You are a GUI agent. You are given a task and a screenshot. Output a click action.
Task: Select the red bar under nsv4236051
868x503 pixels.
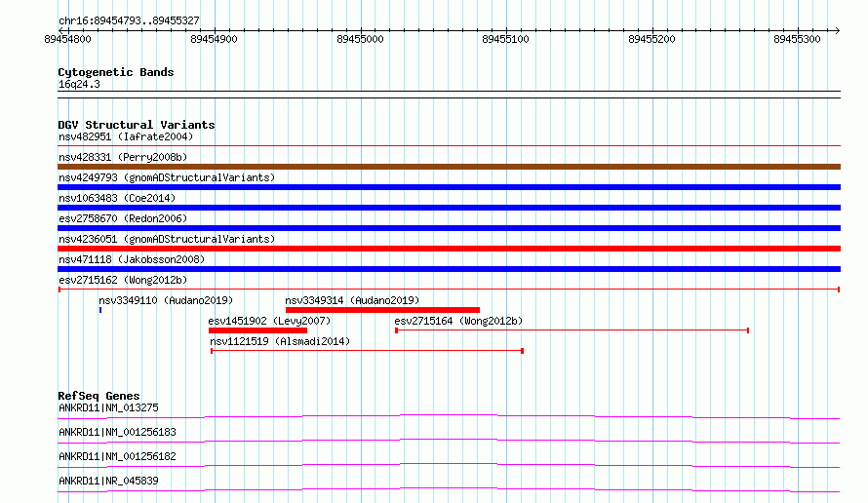[x=449, y=249]
